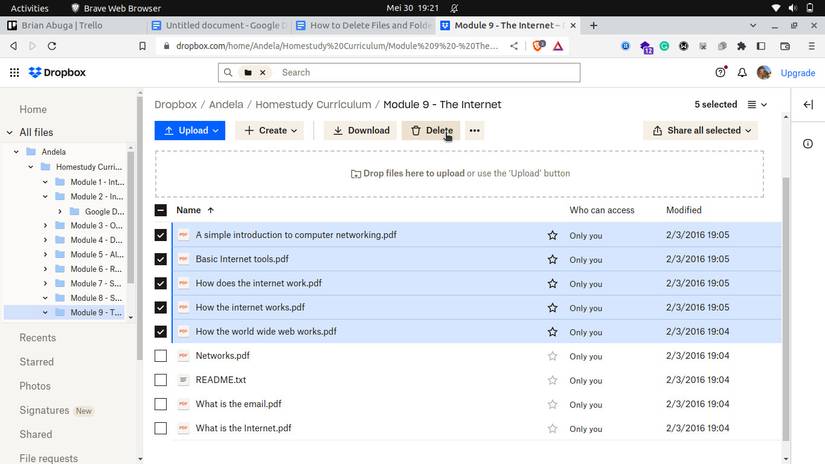The image size is (825, 464).
Task: Uncheck How the world wide web works.pdf
Action: coord(160,332)
